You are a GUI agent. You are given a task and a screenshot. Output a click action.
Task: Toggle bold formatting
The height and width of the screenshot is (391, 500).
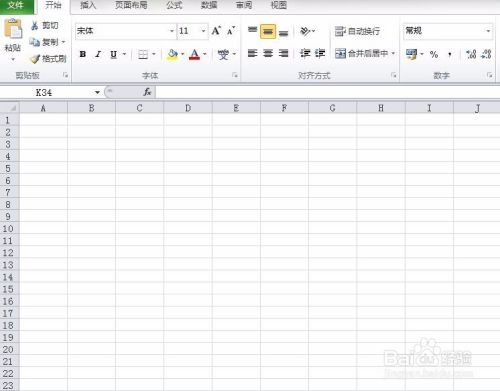83,54
